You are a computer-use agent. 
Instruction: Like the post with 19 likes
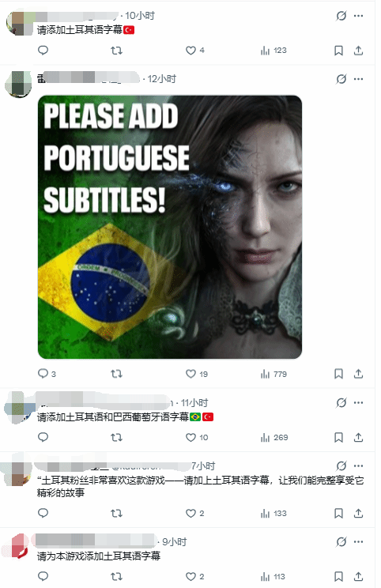pos(197,374)
